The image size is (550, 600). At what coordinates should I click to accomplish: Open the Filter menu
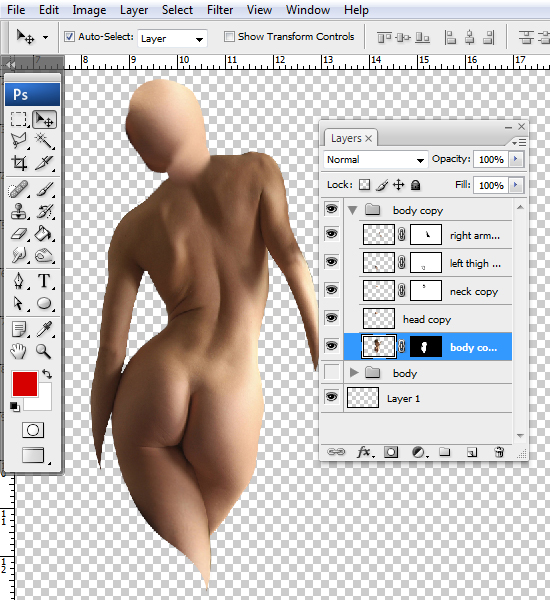(220, 10)
